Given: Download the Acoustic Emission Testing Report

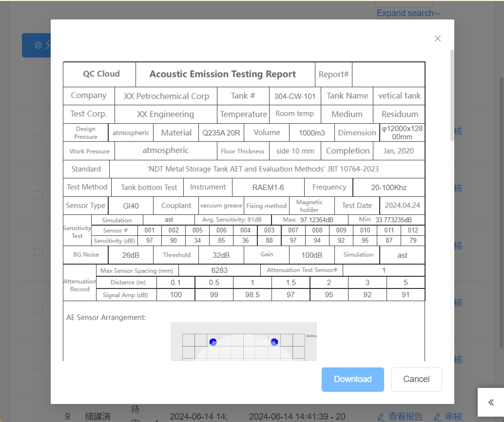Looking at the screenshot, I should point(352,379).
